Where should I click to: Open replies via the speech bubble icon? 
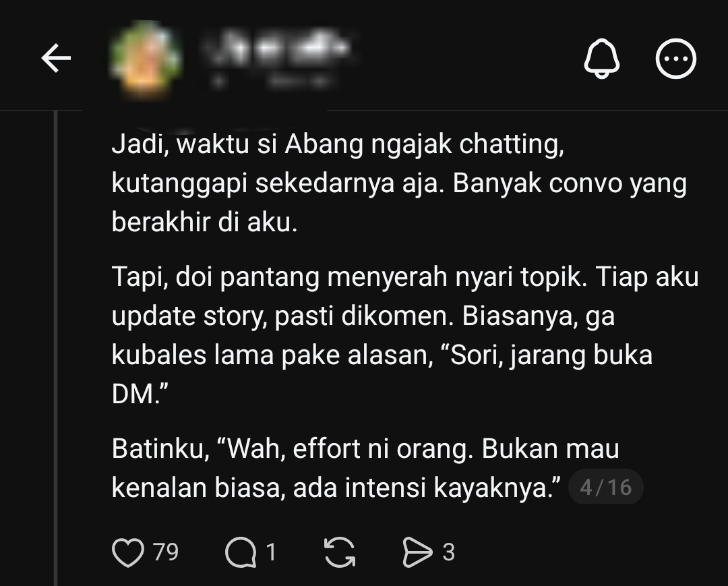point(241,552)
